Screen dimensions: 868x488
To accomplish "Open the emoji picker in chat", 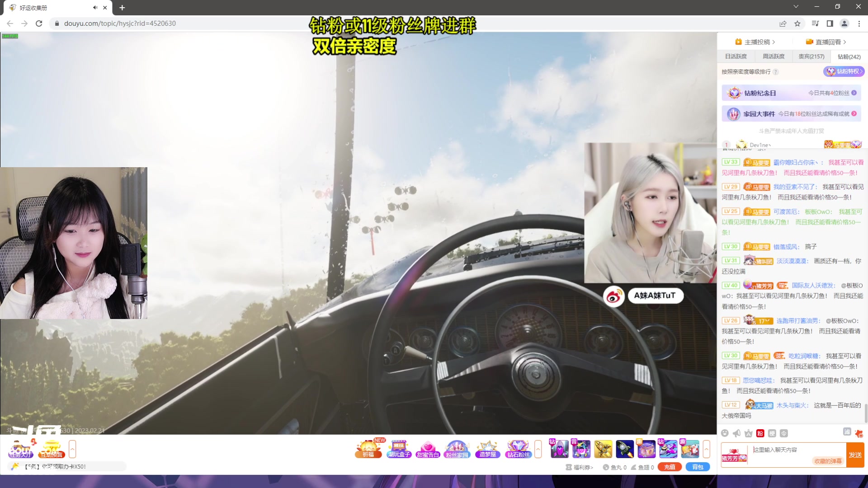I will (x=725, y=433).
